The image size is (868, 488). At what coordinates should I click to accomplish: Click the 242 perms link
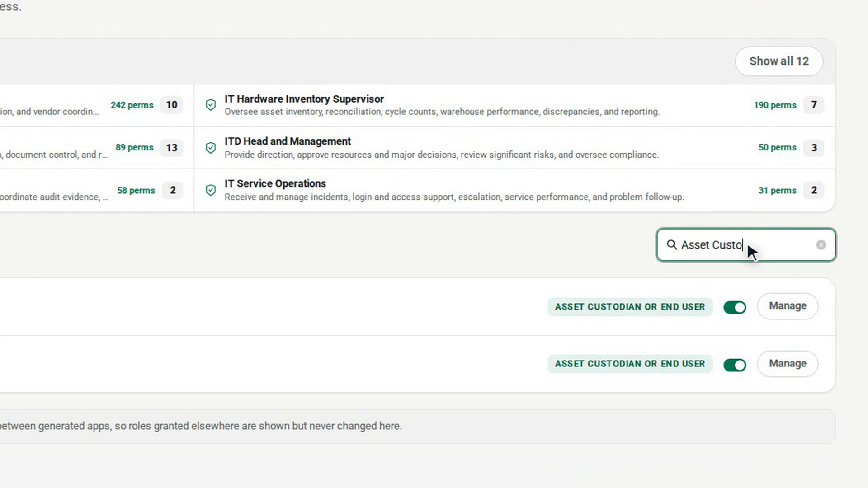[x=132, y=105]
